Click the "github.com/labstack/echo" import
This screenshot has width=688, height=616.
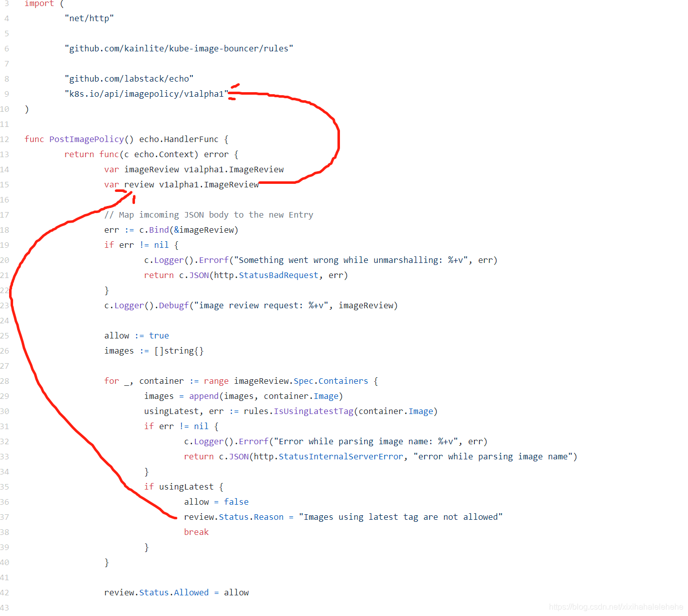[129, 79]
